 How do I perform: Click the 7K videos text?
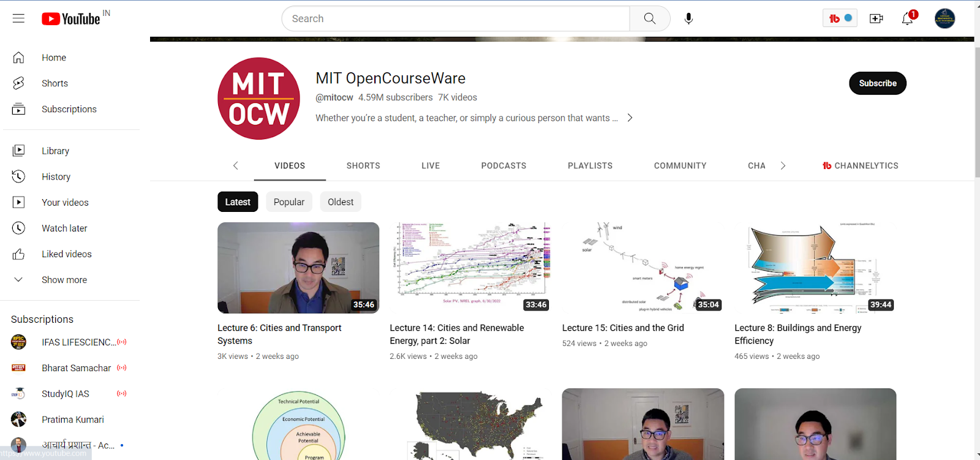458,97
